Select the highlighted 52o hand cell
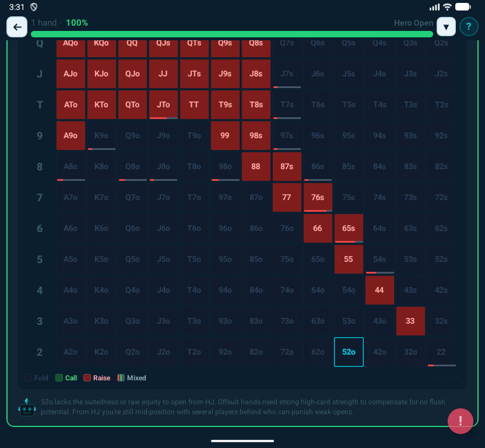 349,352
